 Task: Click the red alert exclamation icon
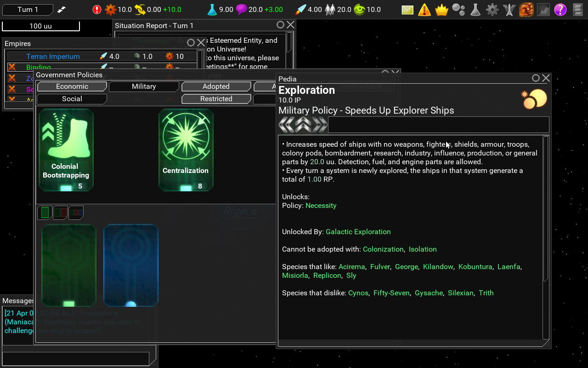(x=96, y=9)
